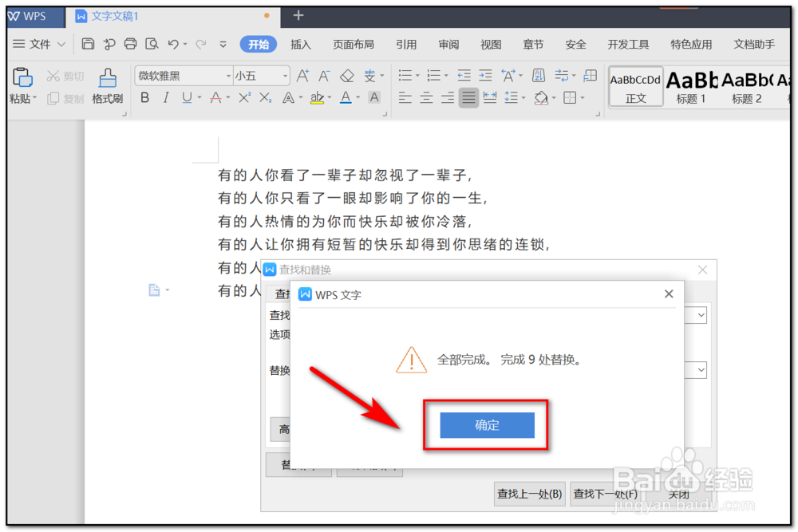This screenshot has height=532, width=798.
Task: Align text left
Action: (405, 97)
